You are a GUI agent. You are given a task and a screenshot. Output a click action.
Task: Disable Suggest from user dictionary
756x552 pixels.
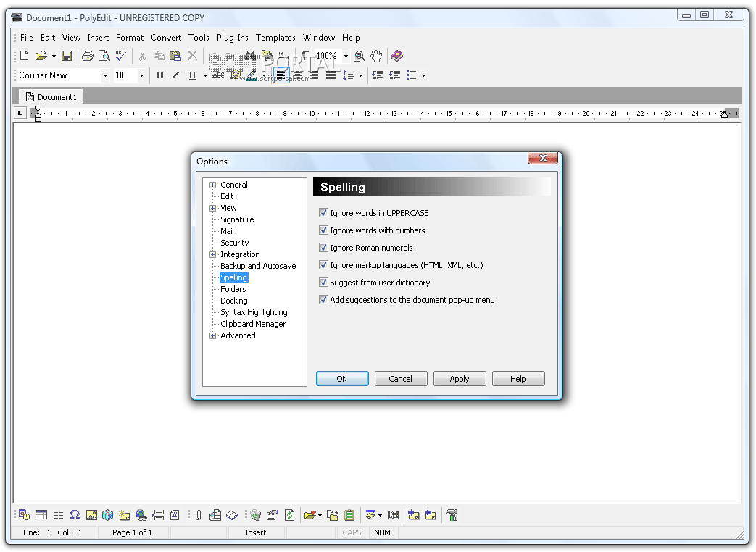[x=323, y=283]
